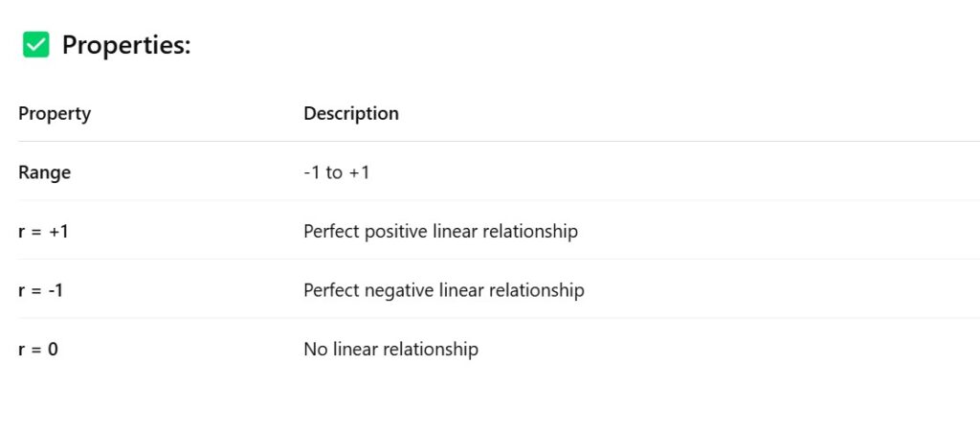Click the "No linear relationship" description

[390, 350]
